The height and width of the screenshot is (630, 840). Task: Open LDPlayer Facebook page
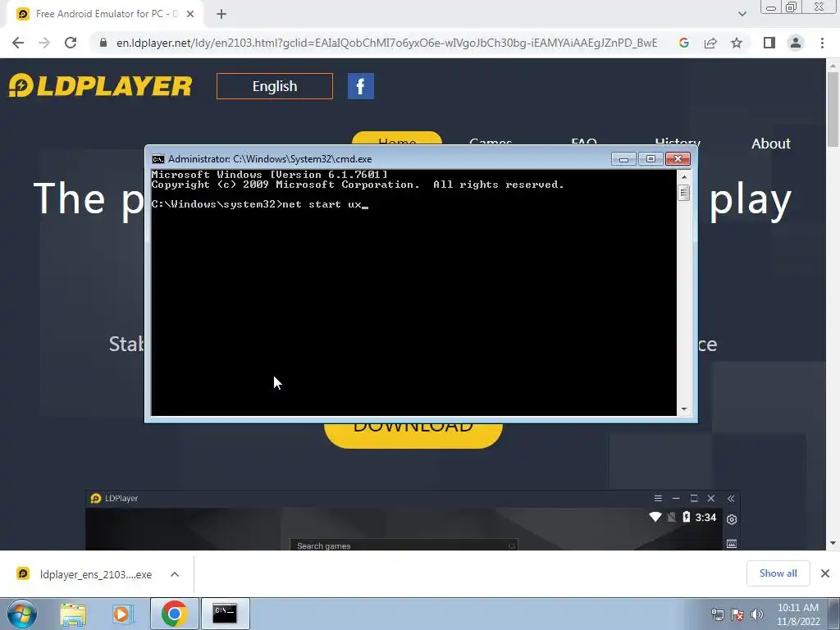[361, 86]
